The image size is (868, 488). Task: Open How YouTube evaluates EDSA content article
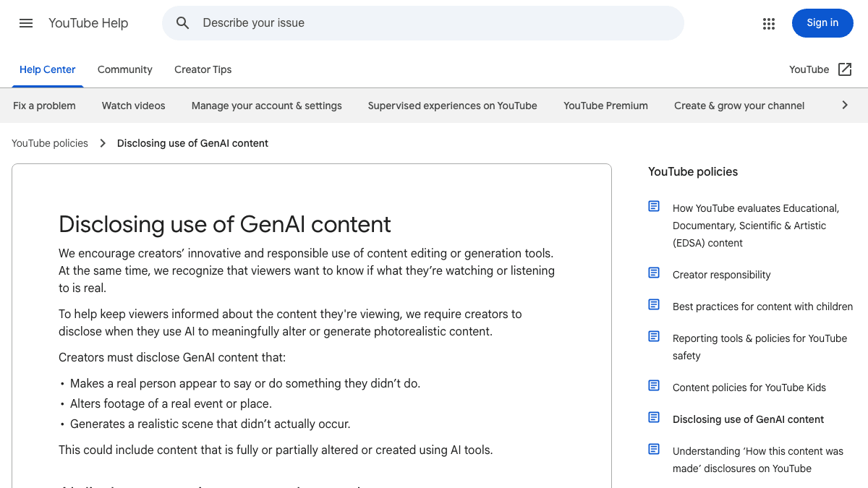[x=756, y=226]
